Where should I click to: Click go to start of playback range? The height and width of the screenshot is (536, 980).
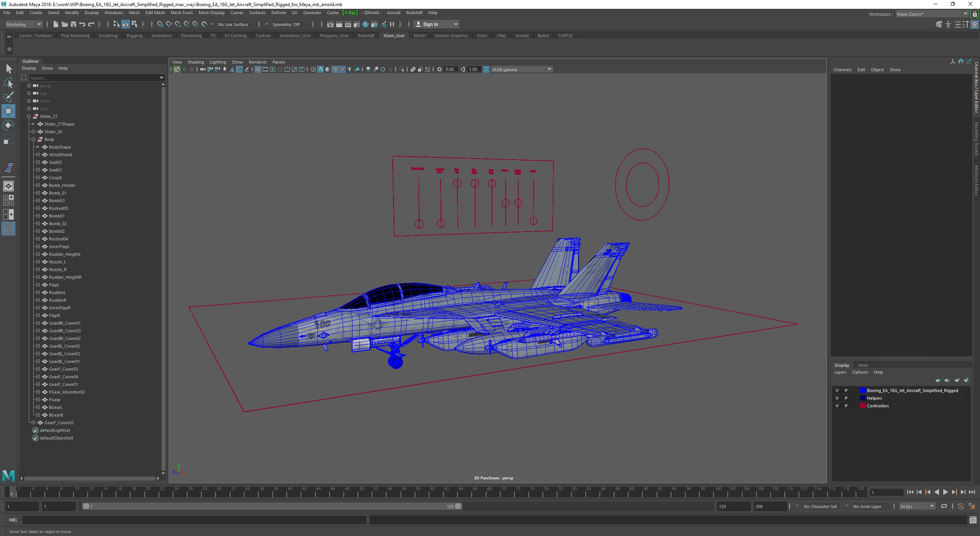(x=910, y=492)
